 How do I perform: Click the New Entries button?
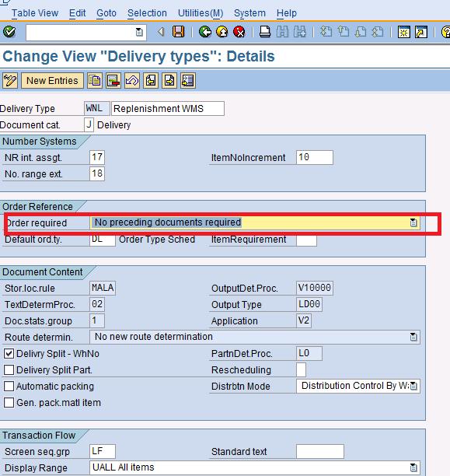52,81
